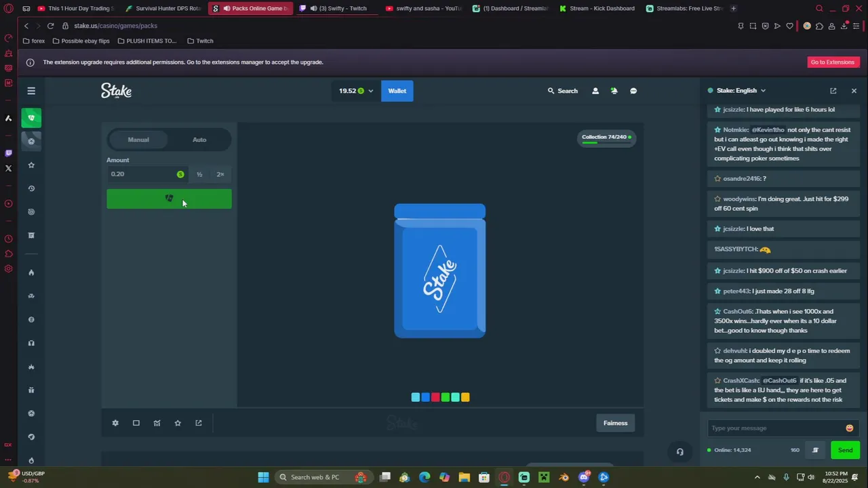Open Twitch in Opera sidebar
This screenshot has width=868, height=488.
8,153
